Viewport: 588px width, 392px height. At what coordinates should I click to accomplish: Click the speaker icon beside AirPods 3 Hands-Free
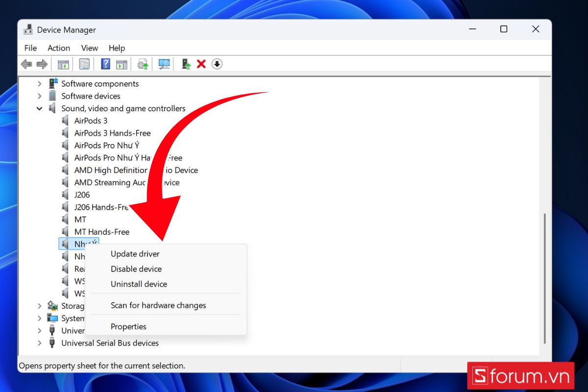(x=66, y=133)
